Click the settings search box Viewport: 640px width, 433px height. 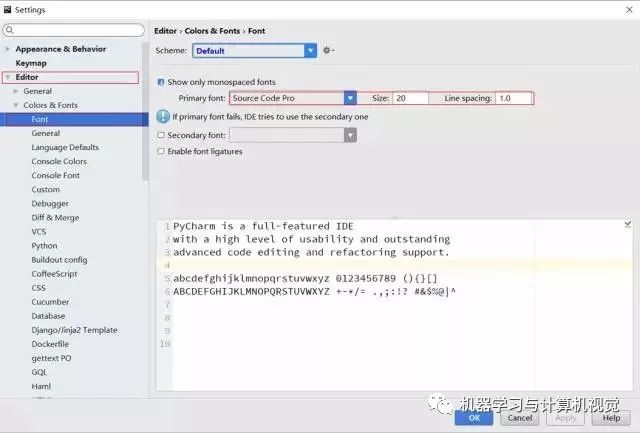click(x=73, y=30)
